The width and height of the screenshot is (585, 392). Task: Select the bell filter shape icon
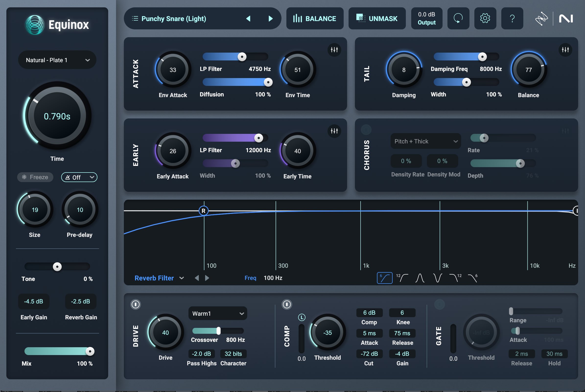click(420, 278)
